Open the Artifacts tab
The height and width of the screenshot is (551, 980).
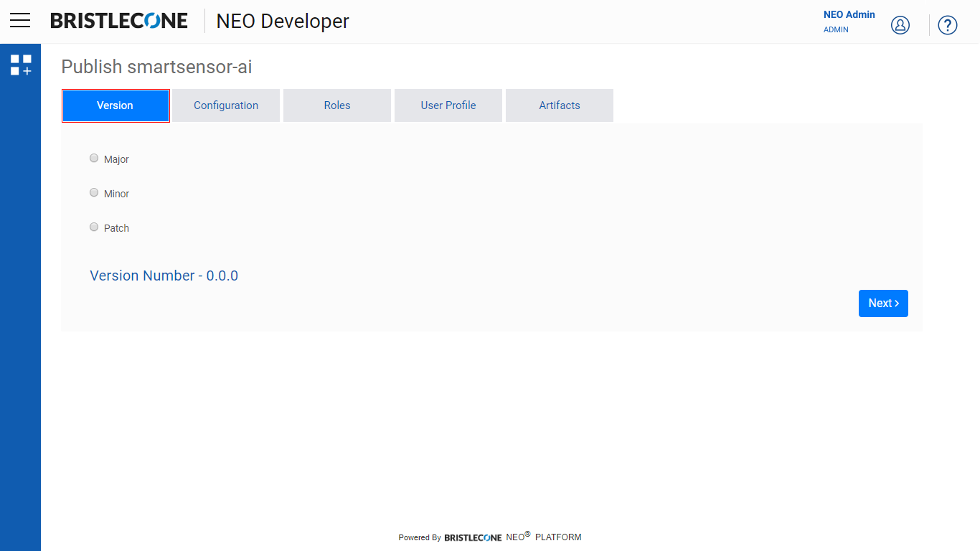coord(560,105)
